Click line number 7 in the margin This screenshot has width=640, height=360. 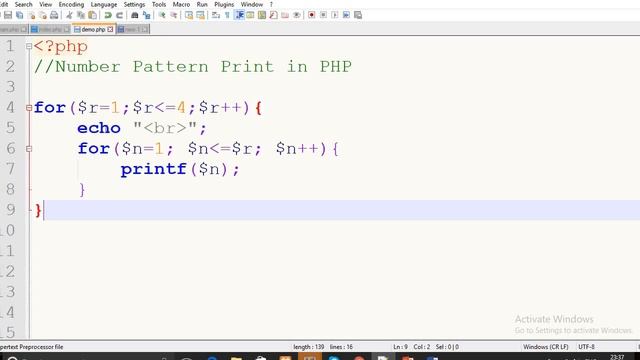click(x=10, y=169)
